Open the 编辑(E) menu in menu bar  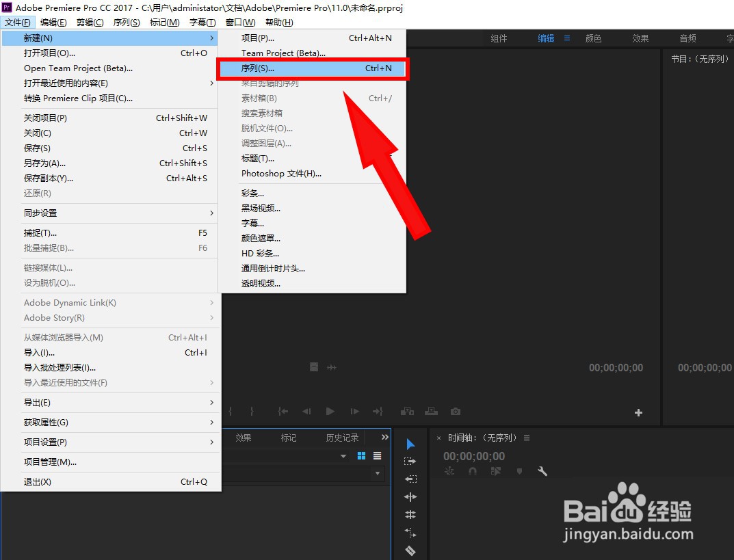pyautogui.click(x=53, y=22)
